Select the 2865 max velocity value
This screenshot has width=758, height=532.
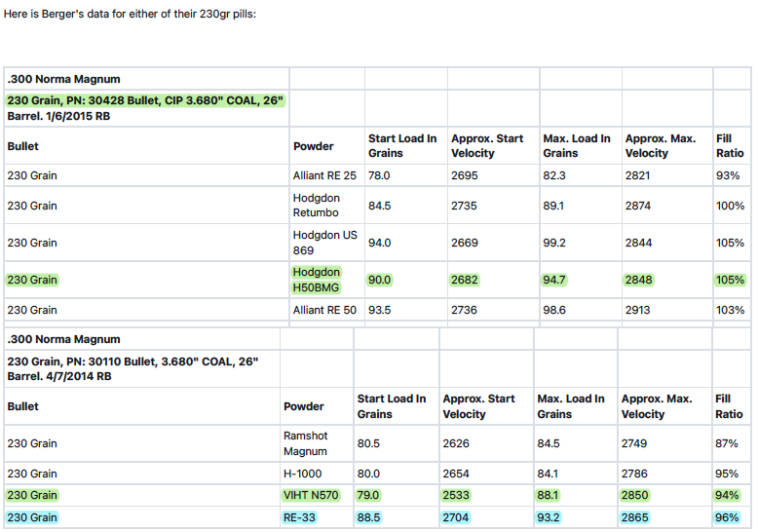635,517
